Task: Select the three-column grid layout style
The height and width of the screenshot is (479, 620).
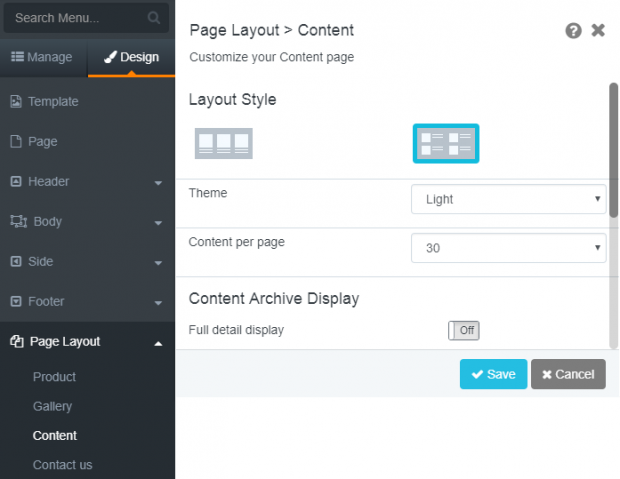Action: point(224,143)
